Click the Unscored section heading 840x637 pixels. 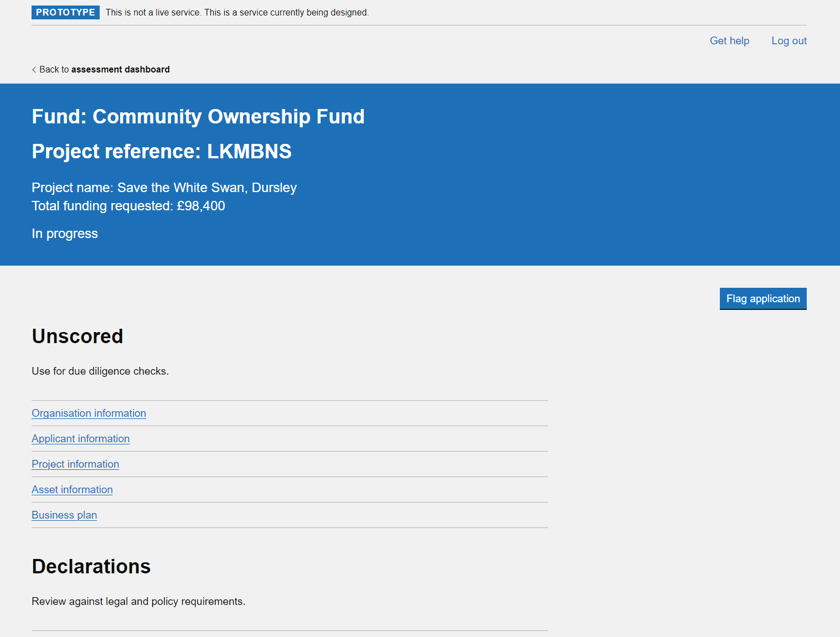pos(78,336)
